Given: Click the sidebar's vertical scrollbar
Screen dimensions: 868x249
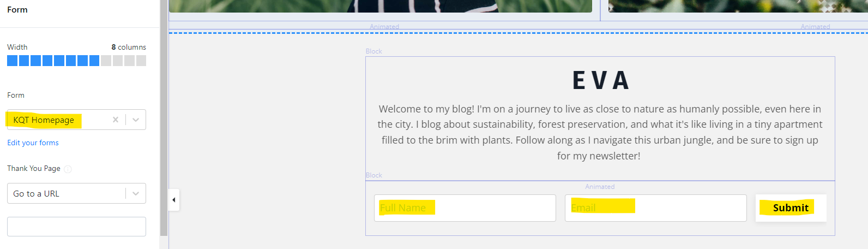Looking at the screenshot, I should 164,118.
